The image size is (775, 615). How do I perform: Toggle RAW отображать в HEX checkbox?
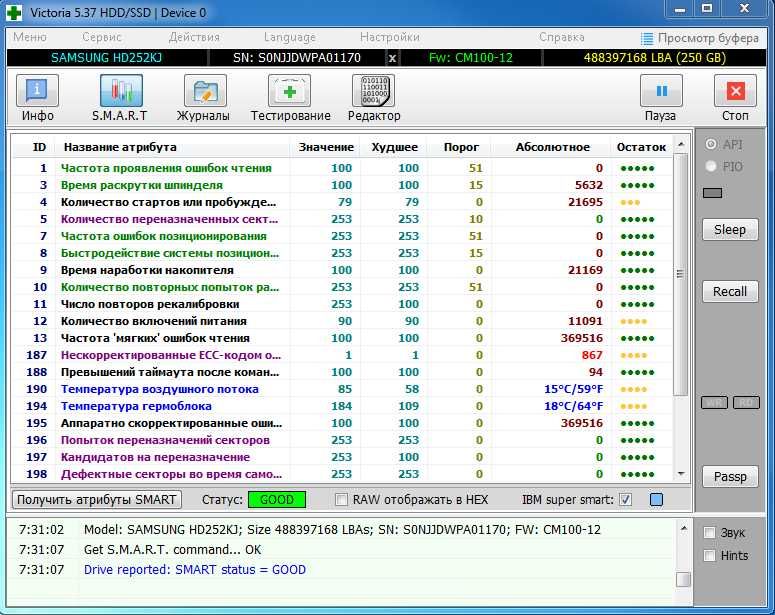point(341,500)
